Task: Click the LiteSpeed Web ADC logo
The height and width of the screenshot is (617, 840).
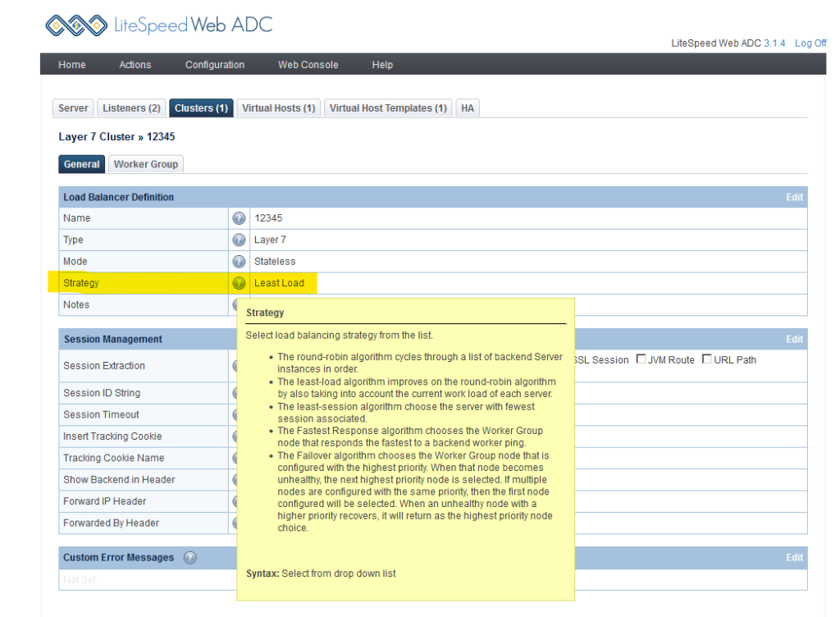Action: pos(159,25)
